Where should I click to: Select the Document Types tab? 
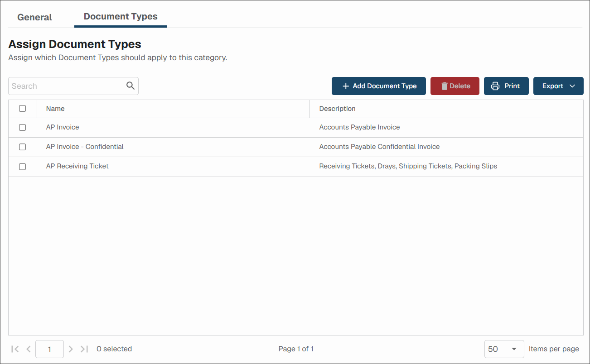pyautogui.click(x=121, y=16)
